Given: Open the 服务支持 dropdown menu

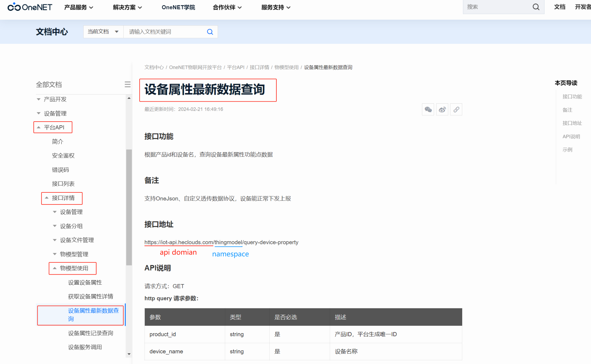Looking at the screenshot, I should tap(276, 7).
